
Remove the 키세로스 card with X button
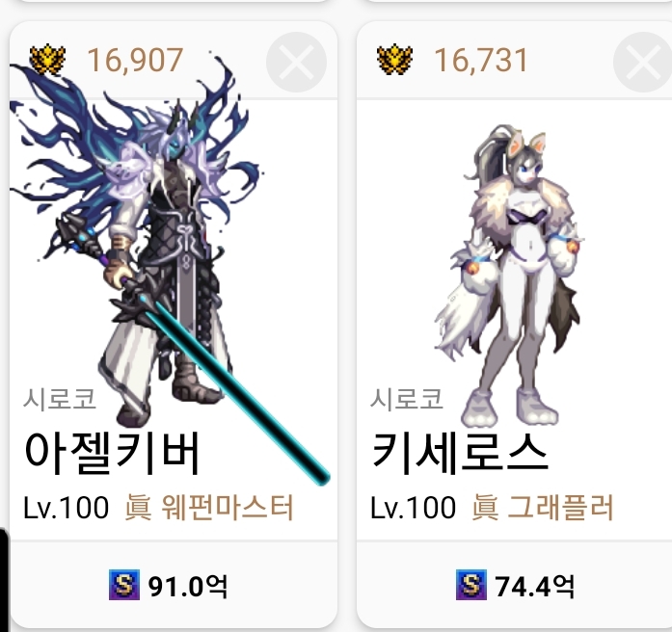pos(643,62)
